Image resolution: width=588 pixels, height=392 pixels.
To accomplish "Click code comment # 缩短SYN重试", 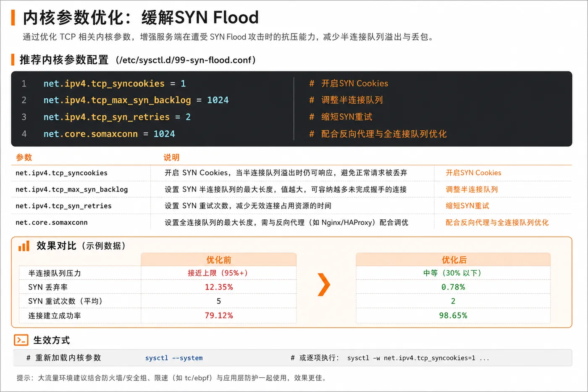I will (x=341, y=117).
